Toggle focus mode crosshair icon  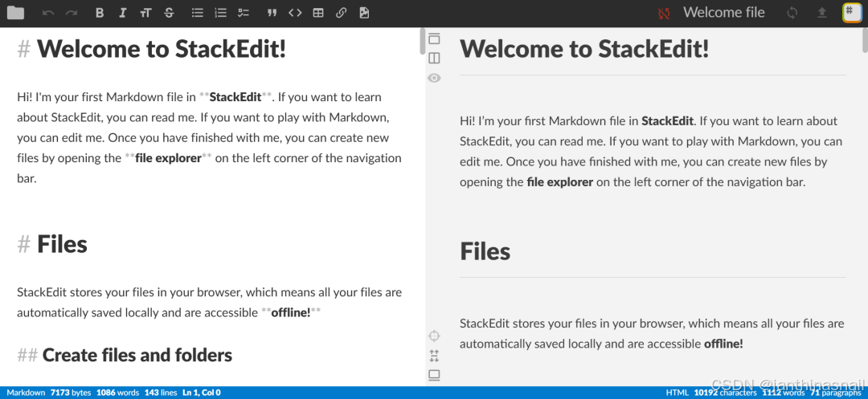point(435,336)
